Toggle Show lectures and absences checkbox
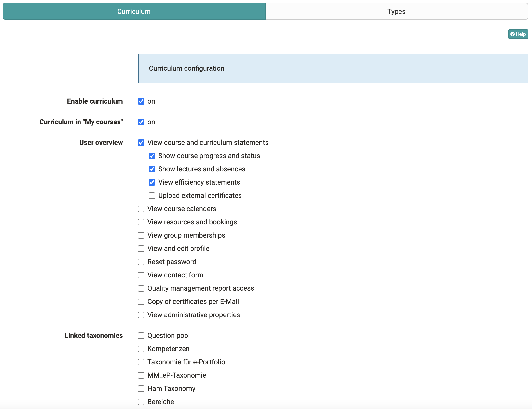 (x=152, y=169)
